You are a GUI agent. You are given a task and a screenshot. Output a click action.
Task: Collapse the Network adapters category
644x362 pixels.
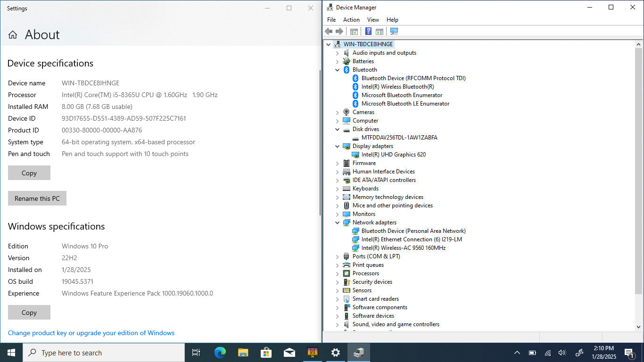tap(338, 222)
